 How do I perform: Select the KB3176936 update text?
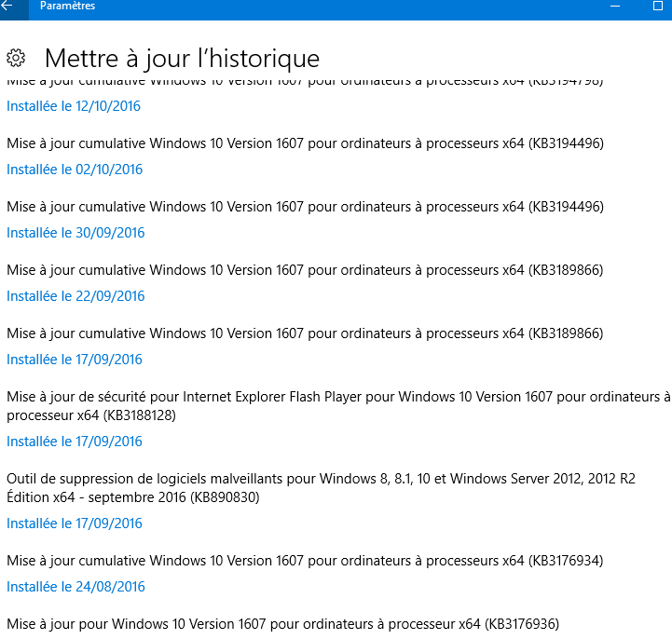(282, 624)
